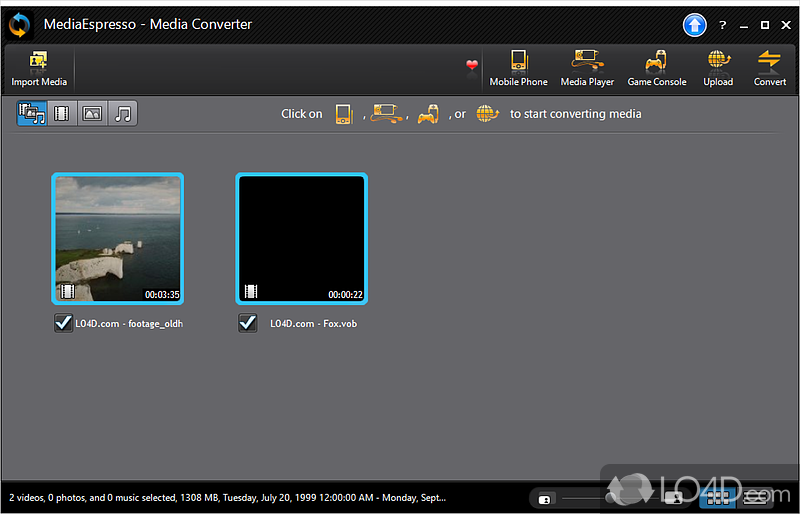Uncheck the Fox.vob video checkbox
This screenshot has width=800, height=514.
click(x=247, y=323)
